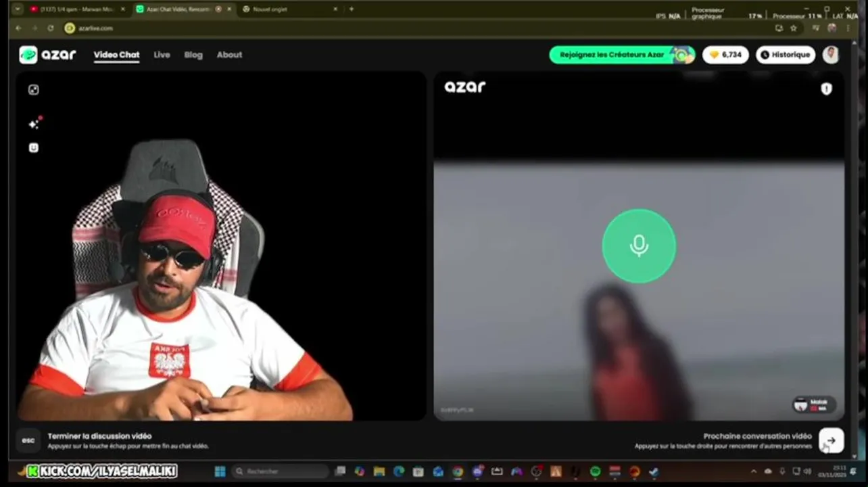The width and height of the screenshot is (868, 487).
Task: Open the sparkle effects icon
Action: [34, 123]
